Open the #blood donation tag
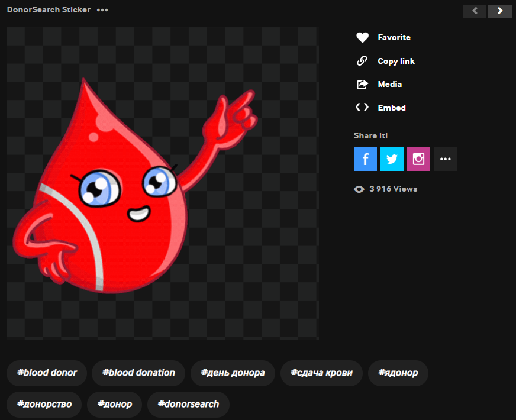This screenshot has height=420, width=516. 138,373
